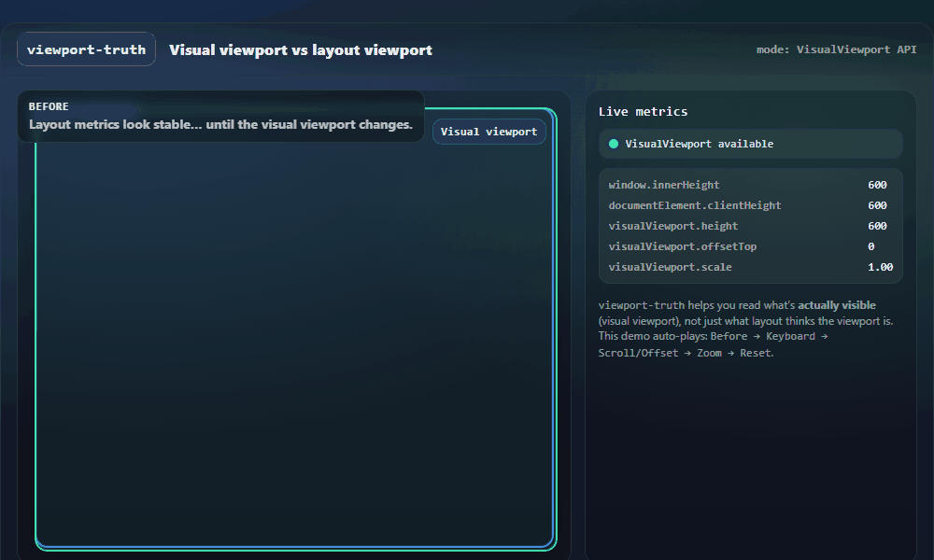The height and width of the screenshot is (560, 934).
Task: Click the 'Reset.' word in description
Action: coord(757,353)
